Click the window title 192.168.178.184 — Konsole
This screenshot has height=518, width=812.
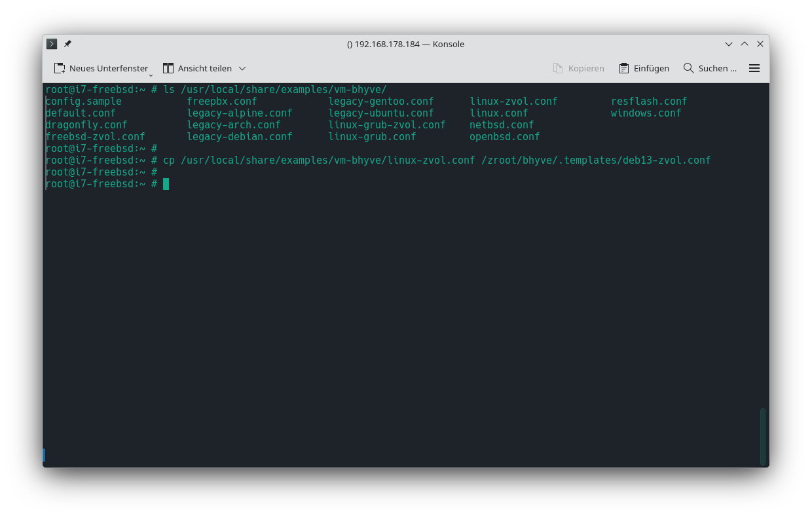[405, 44]
